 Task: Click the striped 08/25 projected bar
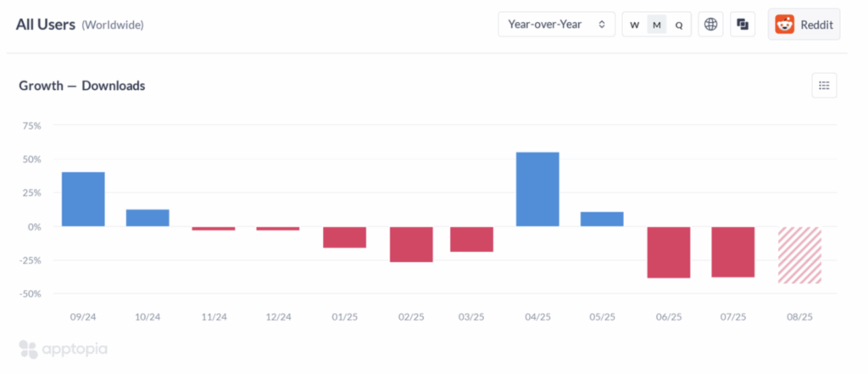[799, 254]
